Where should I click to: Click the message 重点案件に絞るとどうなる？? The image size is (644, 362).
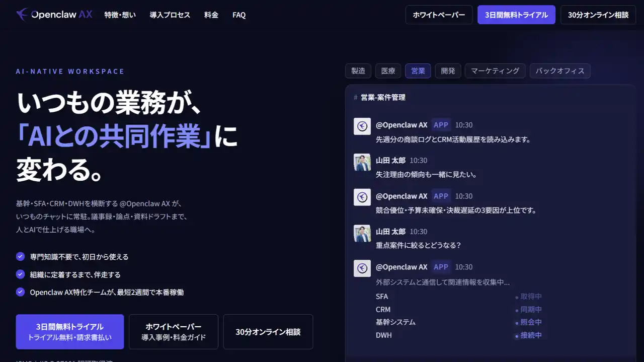418,246
